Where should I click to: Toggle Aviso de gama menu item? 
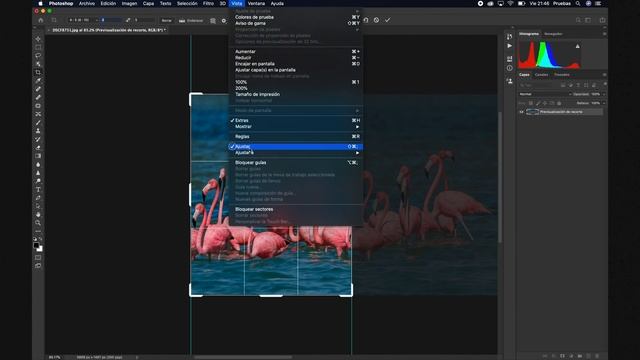[x=296, y=23]
